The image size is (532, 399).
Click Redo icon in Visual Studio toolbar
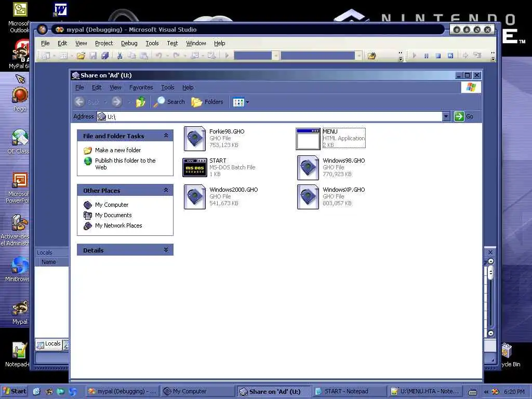[x=176, y=55]
